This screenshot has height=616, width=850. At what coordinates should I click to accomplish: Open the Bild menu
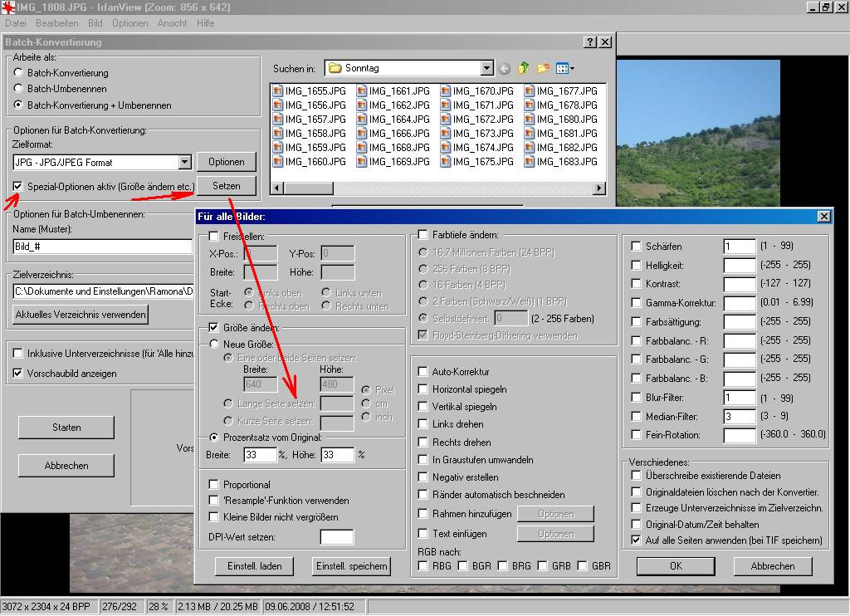pos(95,23)
